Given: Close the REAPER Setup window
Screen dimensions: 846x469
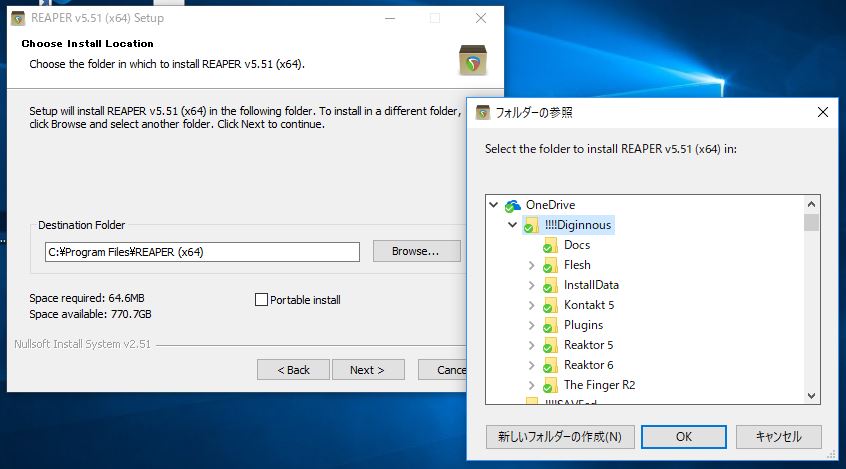Looking at the screenshot, I should [x=481, y=18].
